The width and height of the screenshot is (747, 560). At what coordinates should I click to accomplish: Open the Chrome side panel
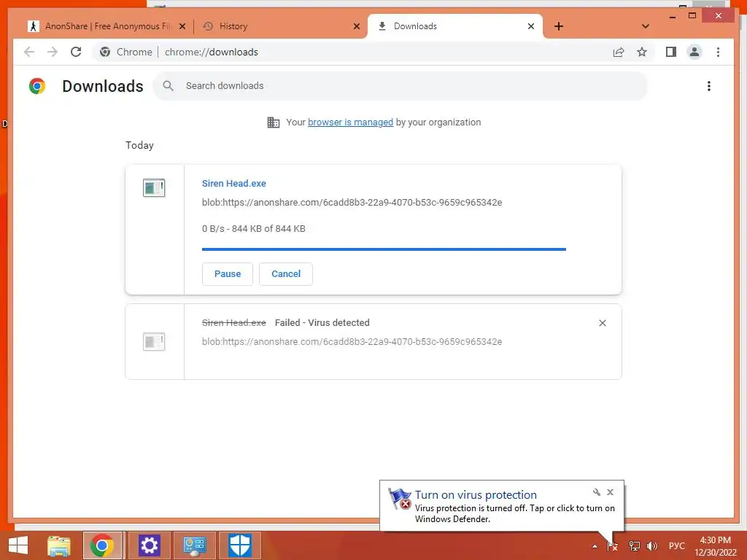pyautogui.click(x=671, y=52)
